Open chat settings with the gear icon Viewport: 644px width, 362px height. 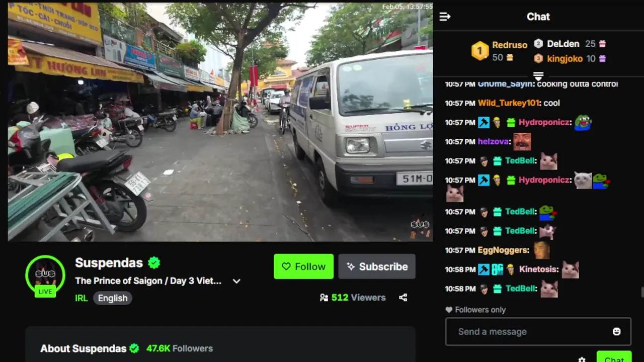pos(582,359)
